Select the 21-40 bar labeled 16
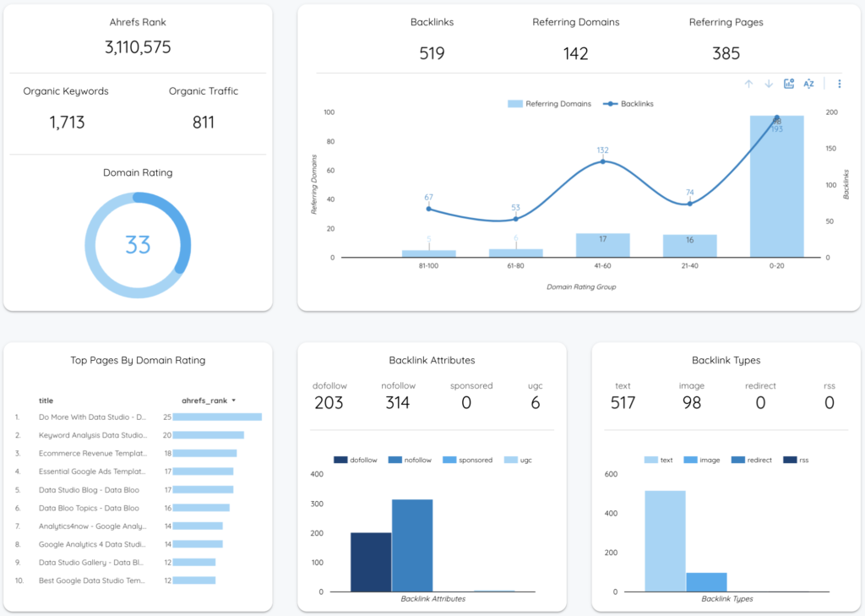 (x=689, y=246)
